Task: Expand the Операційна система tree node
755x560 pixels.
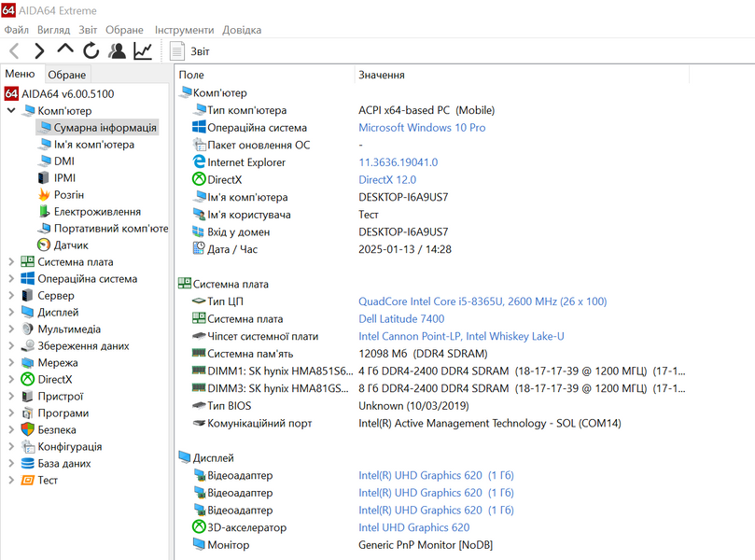Action: [x=11, y=278]
